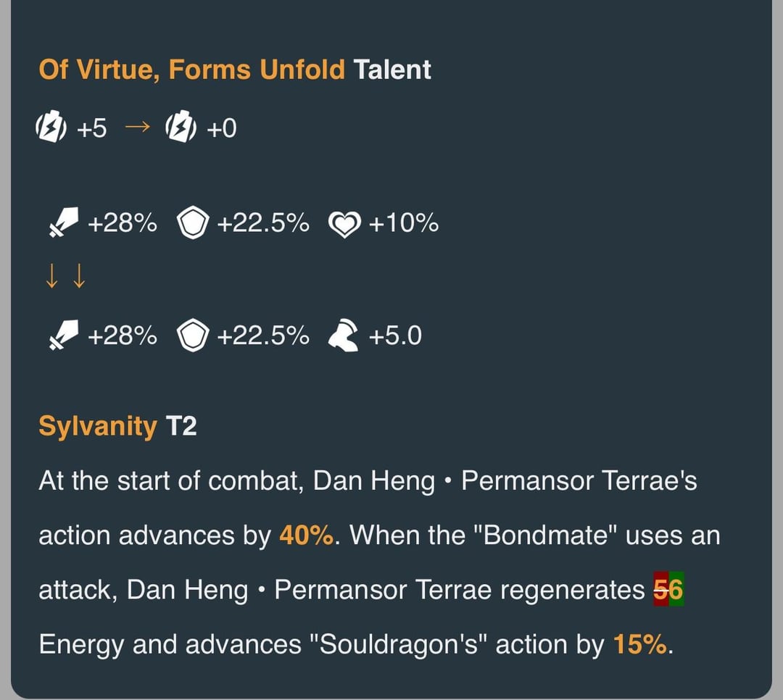Click the energy icon beside +5
This screenshot has width=783, height=700.
pos(51,129)
